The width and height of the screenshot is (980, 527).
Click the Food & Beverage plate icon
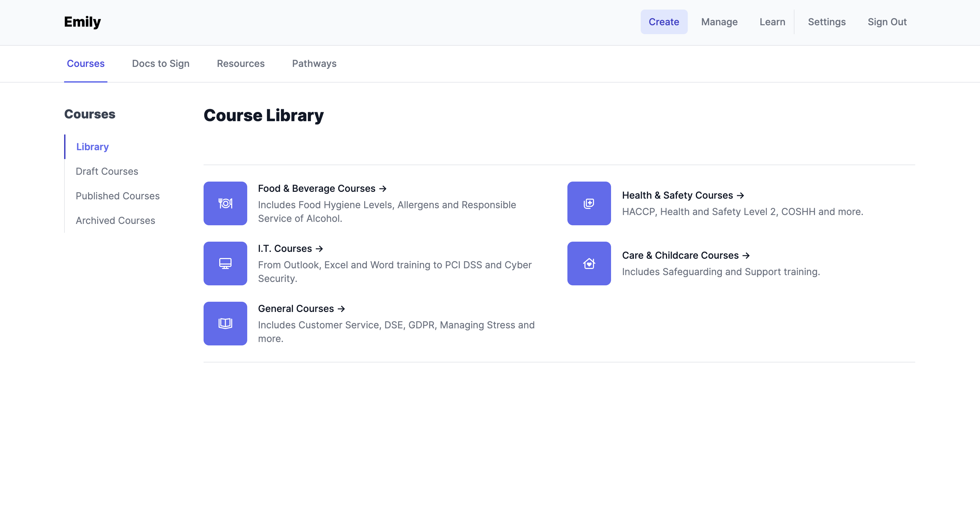(x=225, y=203)
